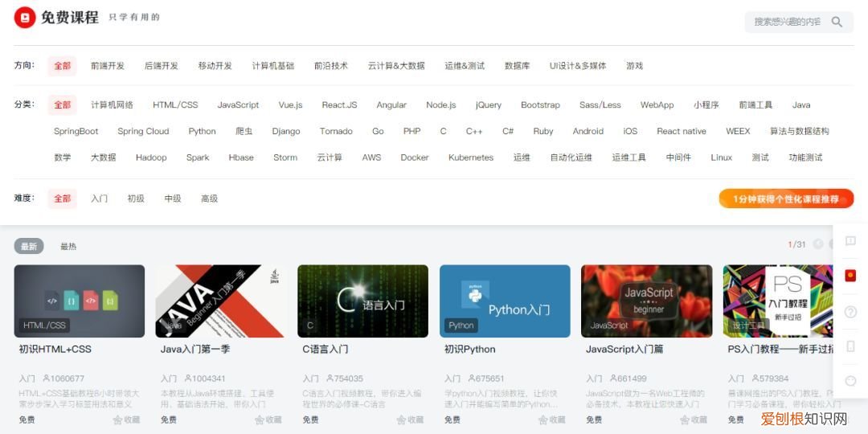
Task: Filter by category Bootstrap
Action: (540, 104)
